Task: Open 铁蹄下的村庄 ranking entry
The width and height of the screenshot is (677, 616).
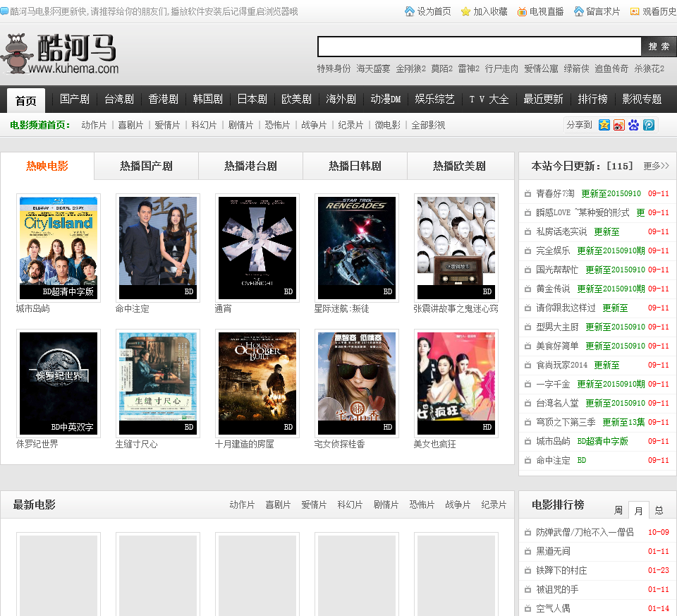Action: click(x=561, y=570)
